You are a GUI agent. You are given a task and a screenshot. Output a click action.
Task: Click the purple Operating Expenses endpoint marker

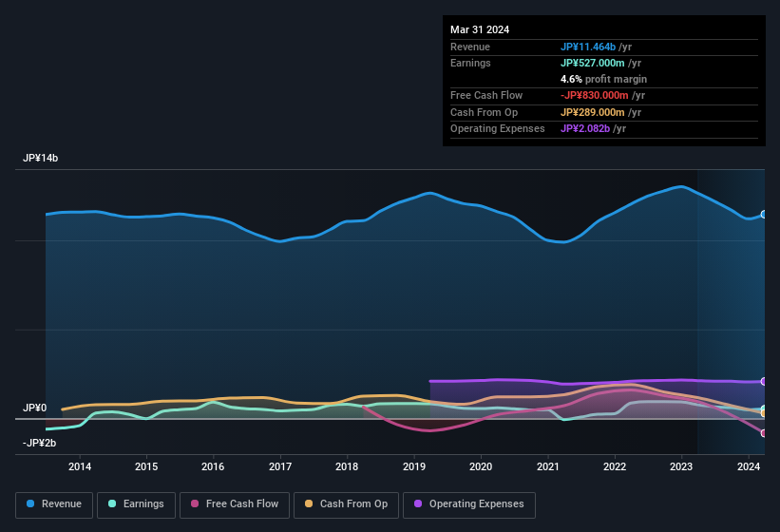(x=764, y=381)
